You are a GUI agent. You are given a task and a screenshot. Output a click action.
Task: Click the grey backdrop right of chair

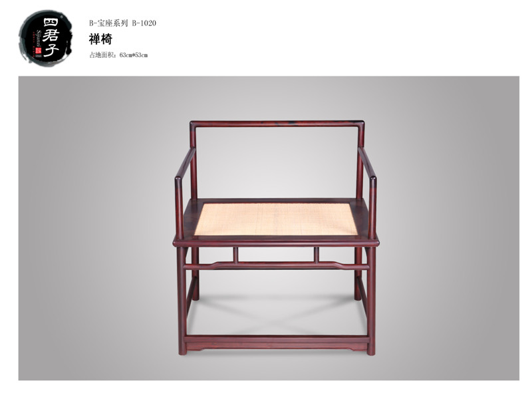(x=448, y=228)
